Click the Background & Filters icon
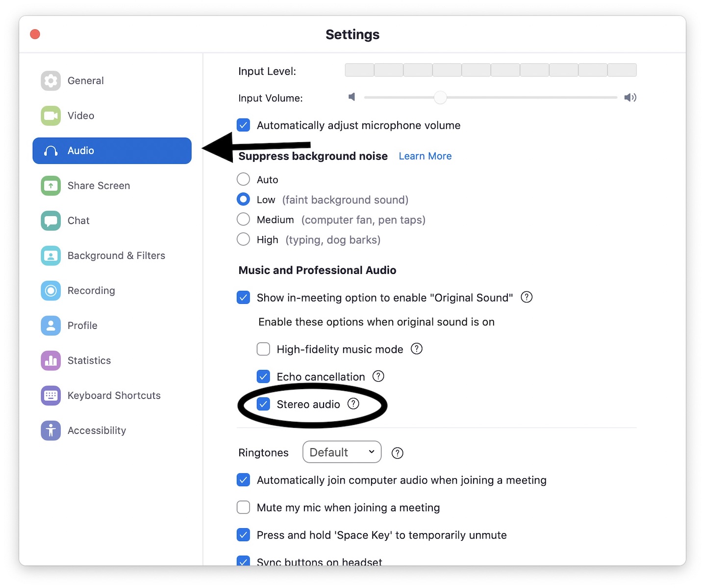The height and width of the screenshot is (588, 705). point(50,256)
